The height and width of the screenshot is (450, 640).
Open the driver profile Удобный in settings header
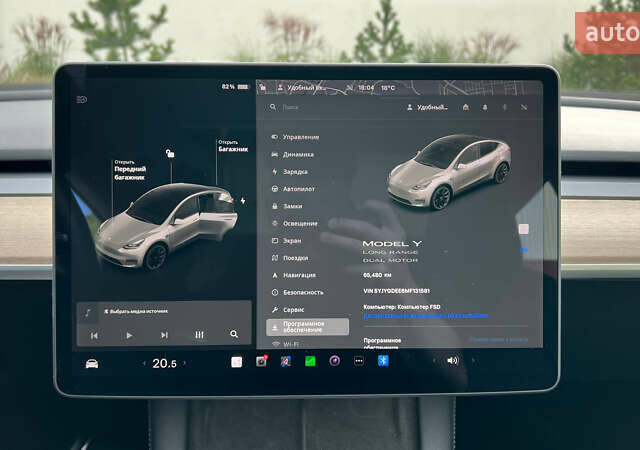[x=427, y=107]
